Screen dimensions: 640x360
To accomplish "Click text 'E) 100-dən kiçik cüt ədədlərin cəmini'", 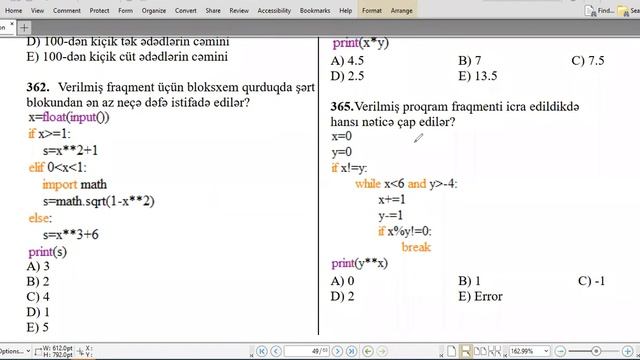I will (127, 57).
